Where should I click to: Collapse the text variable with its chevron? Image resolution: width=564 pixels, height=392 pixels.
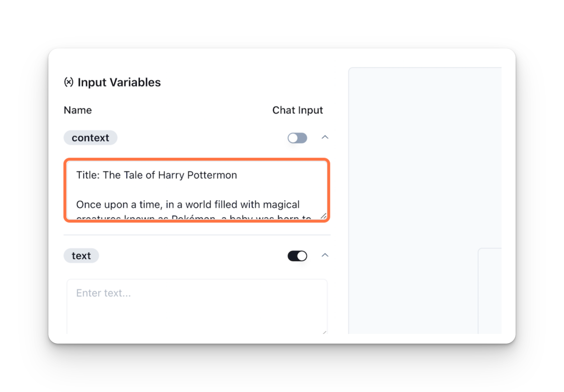pos(325,256)
